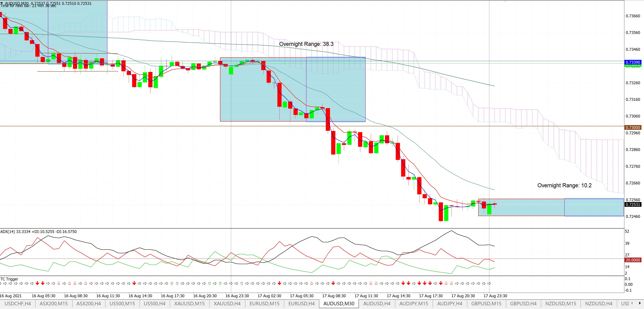This screenshot has width=644, height=309.
Task: Open the EURUSD,M15 chart tab
Action: pyautogui.click(x=264, y=303)
